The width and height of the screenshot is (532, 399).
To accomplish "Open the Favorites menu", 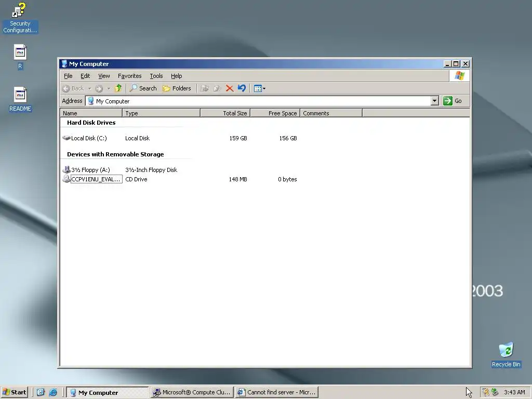I will [129, 76].
